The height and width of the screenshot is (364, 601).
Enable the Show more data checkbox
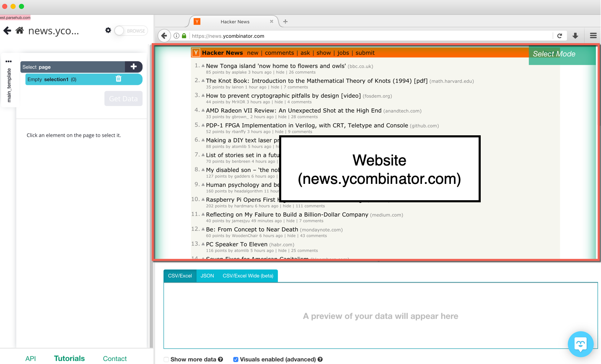click(x=166, y=359)
